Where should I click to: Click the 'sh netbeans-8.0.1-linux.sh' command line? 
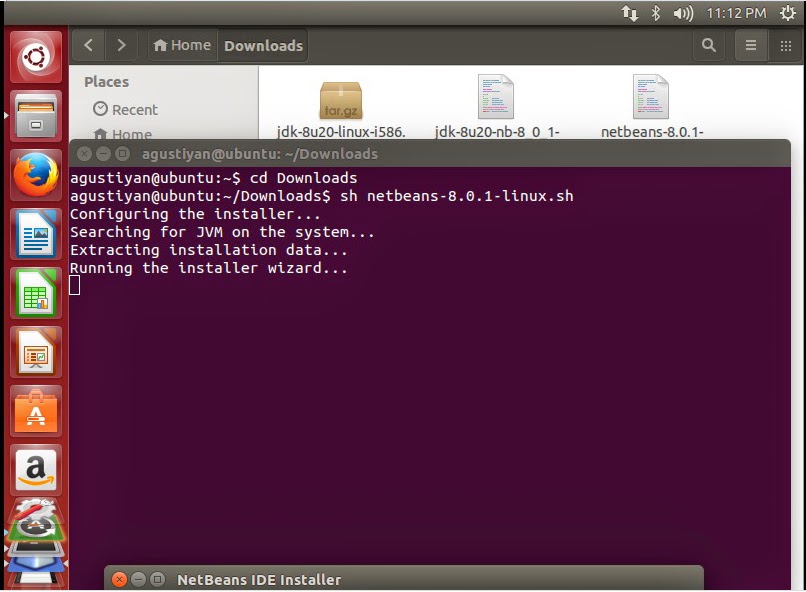click(x=322, y=196)
